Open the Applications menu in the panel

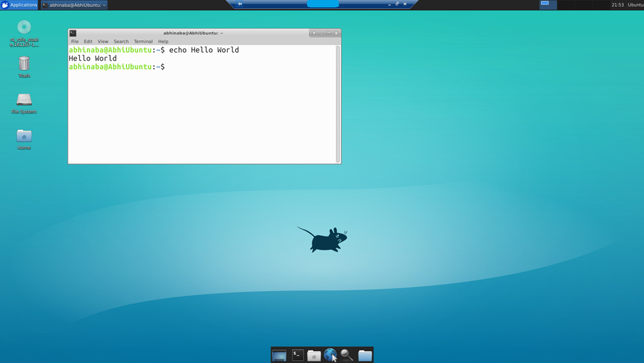19,5
